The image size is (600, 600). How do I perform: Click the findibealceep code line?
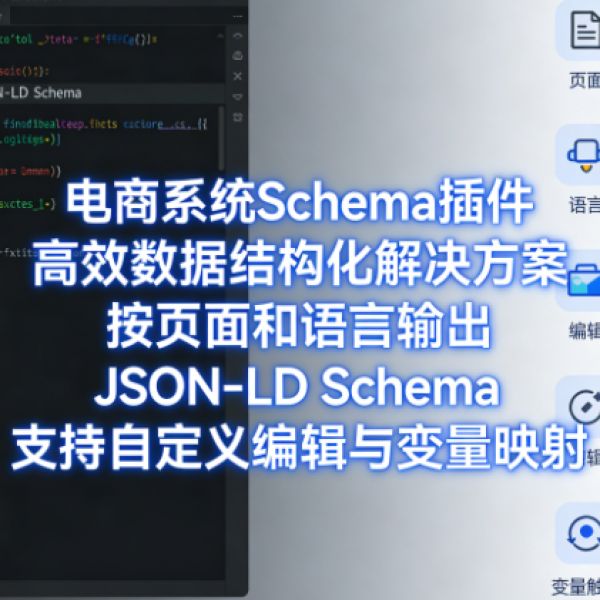105,124
